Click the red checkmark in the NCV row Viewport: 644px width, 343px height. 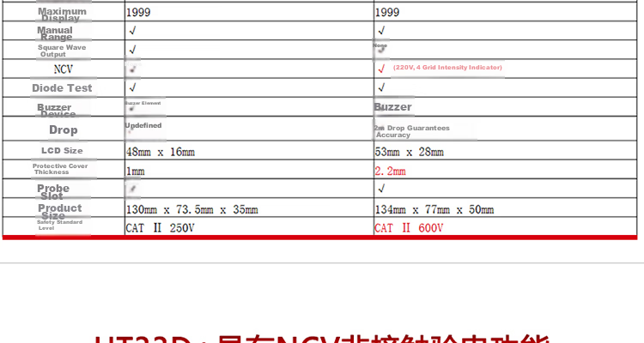click(x=381, y=69)
